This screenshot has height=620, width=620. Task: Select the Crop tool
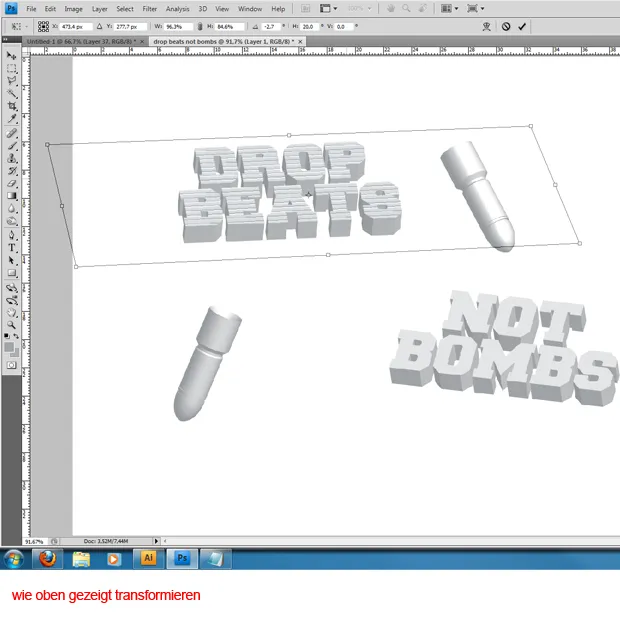pos(12,106)
